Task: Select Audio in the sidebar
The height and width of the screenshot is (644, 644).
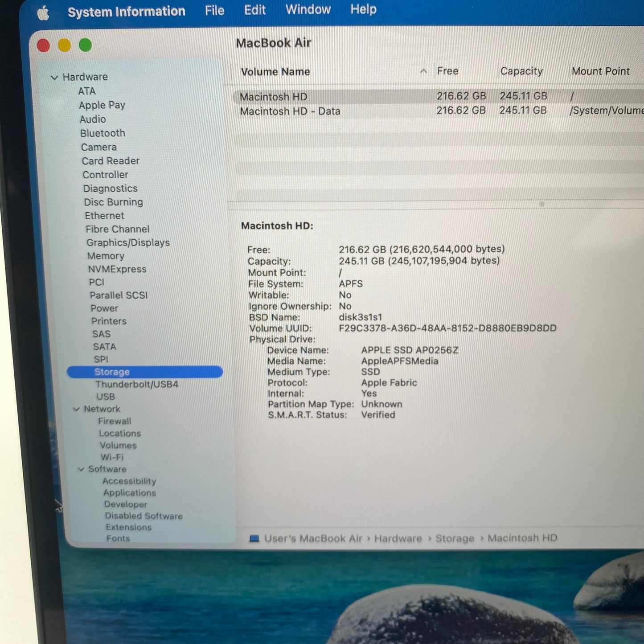Action: [x=93, y=119]
